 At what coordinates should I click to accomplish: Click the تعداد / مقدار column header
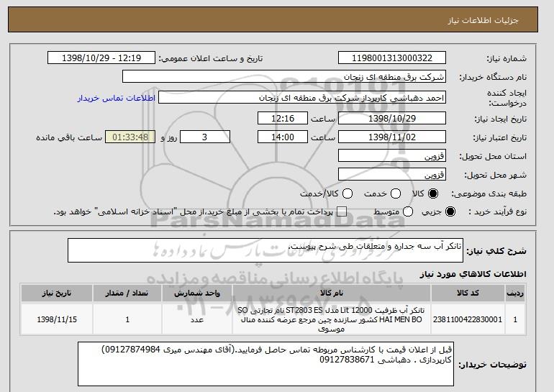pyautogui.click(x=127, y=293)
